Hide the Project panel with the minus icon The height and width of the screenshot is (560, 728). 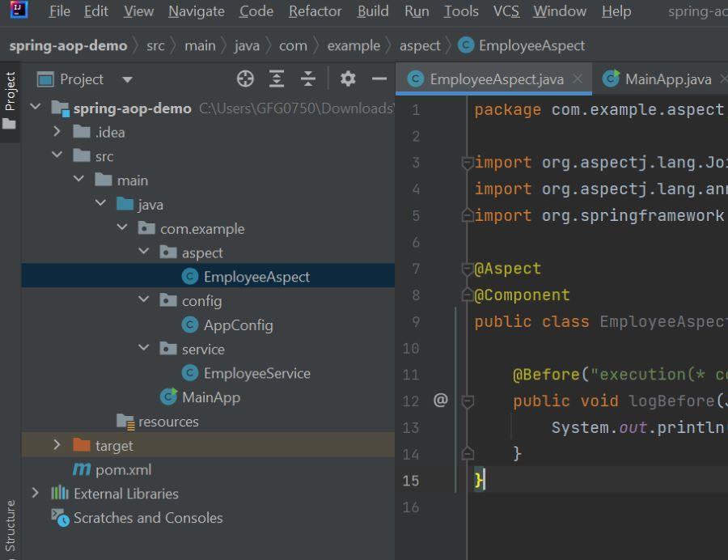(x=379, y=79)
